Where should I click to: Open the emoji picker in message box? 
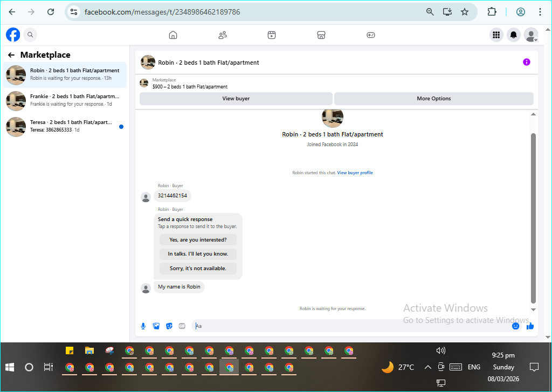(x=516, y=326)
